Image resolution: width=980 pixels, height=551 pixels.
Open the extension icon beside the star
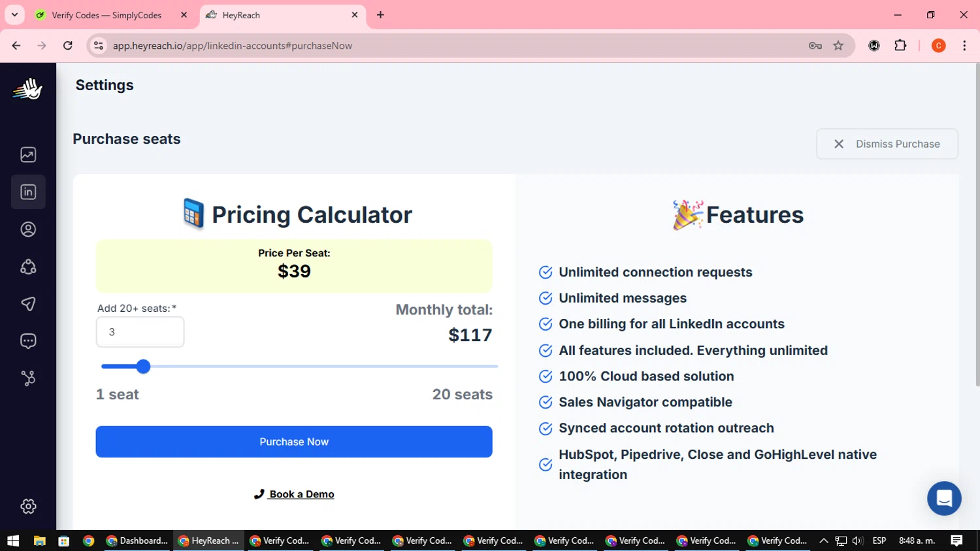pos(874,45)
